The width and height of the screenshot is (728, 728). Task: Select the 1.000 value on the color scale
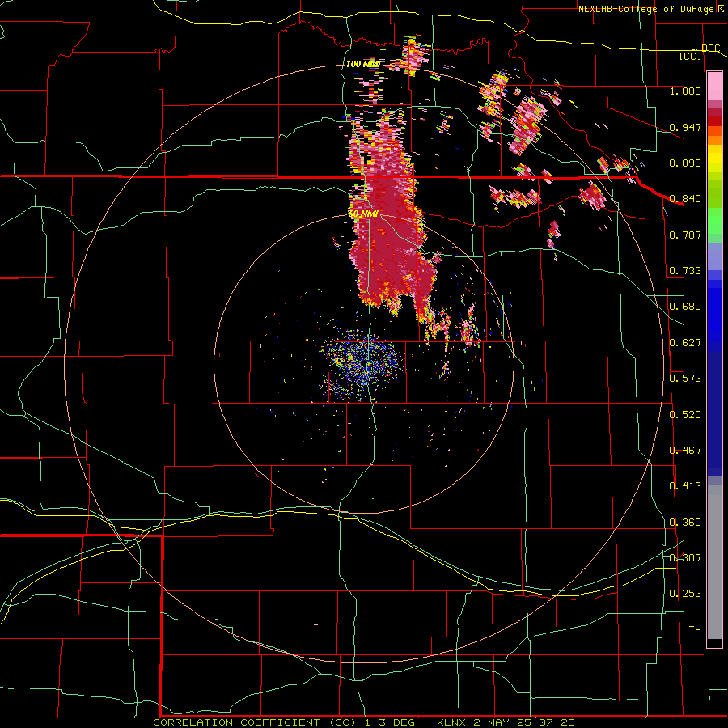coord(685,91)
